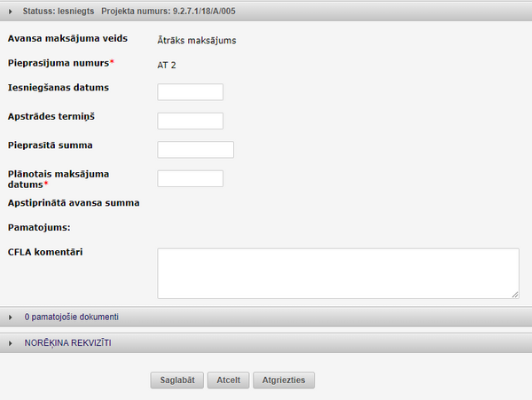Image resolution: width=532 pixels, height=400 pixels.
Task: Open the NORĒĶINA REKVIZĪTI header text
Action: 68,343
